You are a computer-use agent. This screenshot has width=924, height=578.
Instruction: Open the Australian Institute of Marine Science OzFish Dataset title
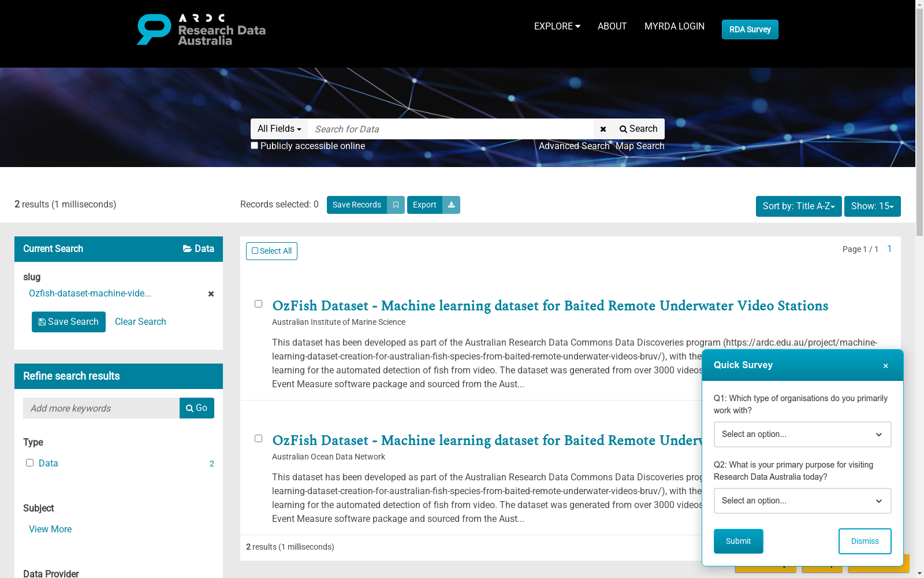coord(550,306)
